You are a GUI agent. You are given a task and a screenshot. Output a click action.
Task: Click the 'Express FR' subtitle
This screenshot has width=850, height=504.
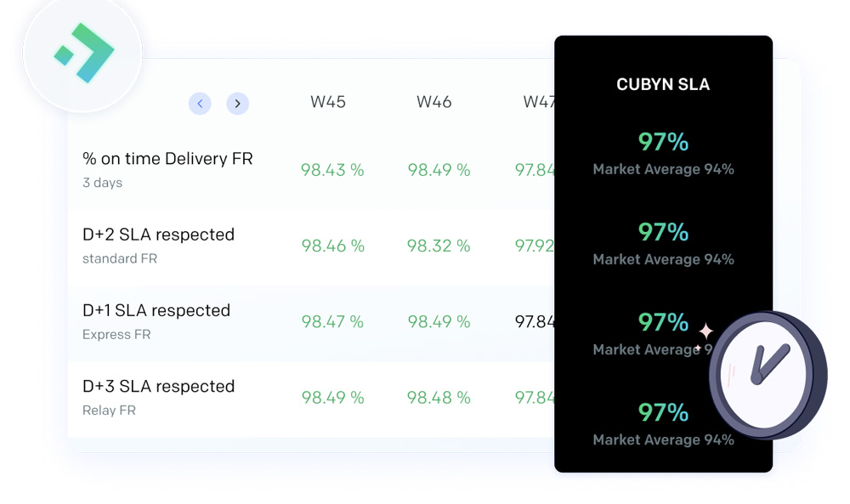pos(116,334)
